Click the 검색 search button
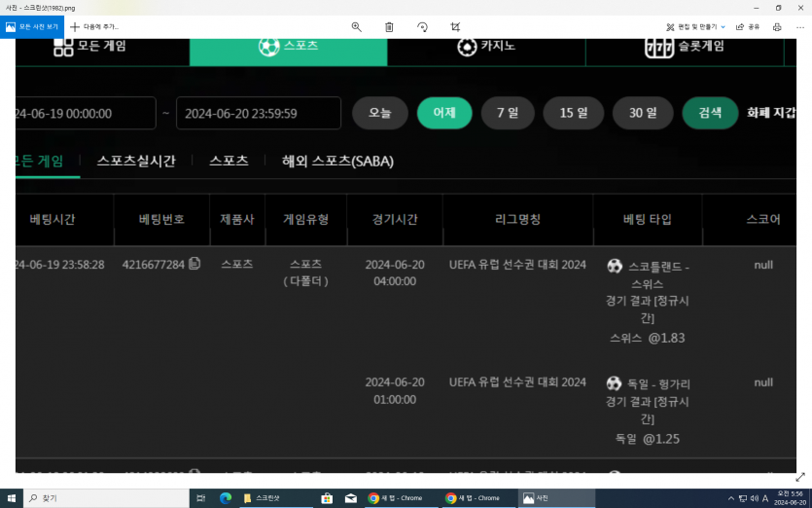The height and width of the screenshot is (508, 812). pos(710,113)
